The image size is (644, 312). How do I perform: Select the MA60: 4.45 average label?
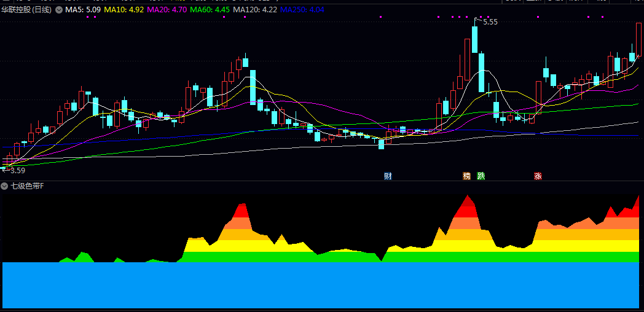pos(210,10)
